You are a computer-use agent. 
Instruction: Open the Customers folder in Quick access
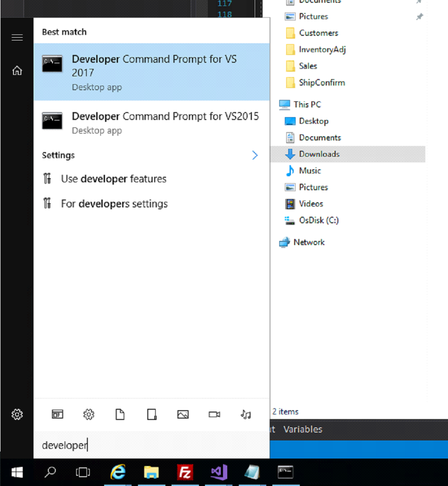click(x=318, y=33)
